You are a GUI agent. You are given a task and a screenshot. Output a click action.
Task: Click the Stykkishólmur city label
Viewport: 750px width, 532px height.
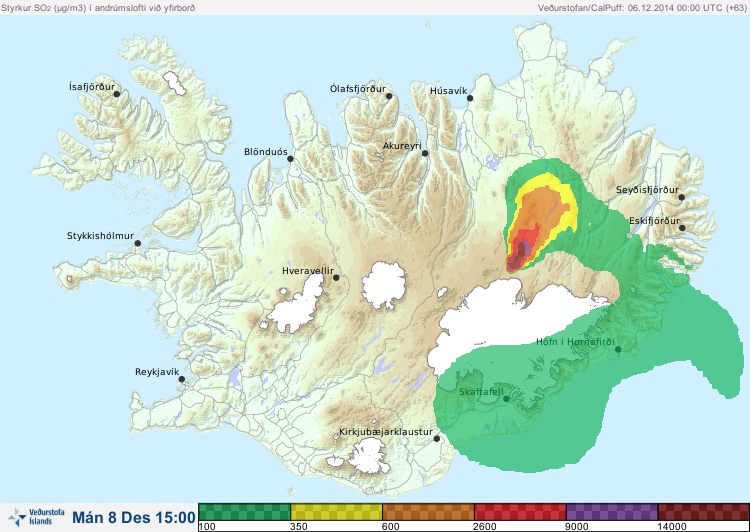coord(100,236)
